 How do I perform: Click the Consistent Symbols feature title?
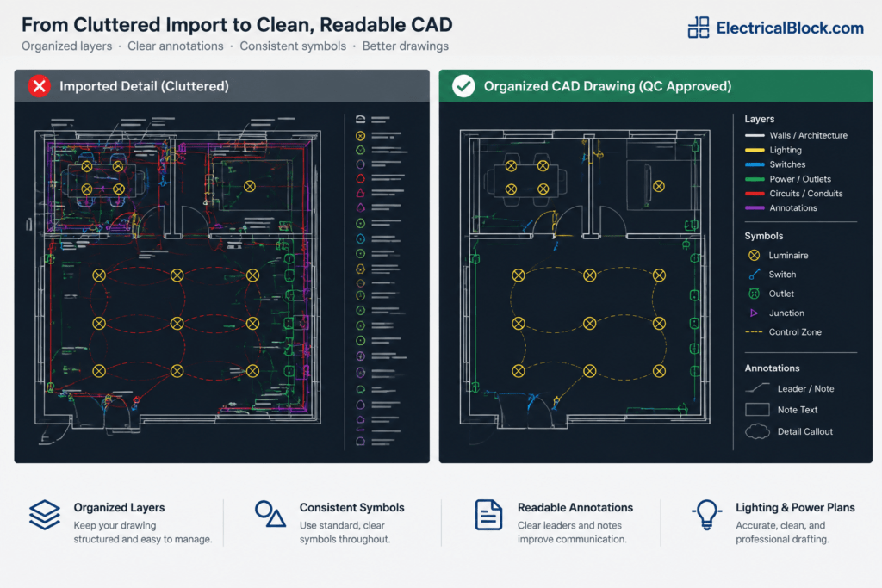coord(351,508)
